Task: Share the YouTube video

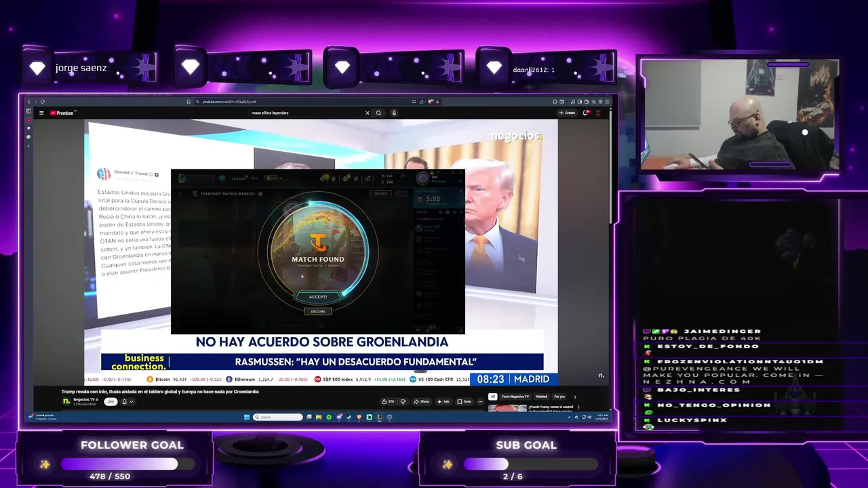Action: point(421,401)
